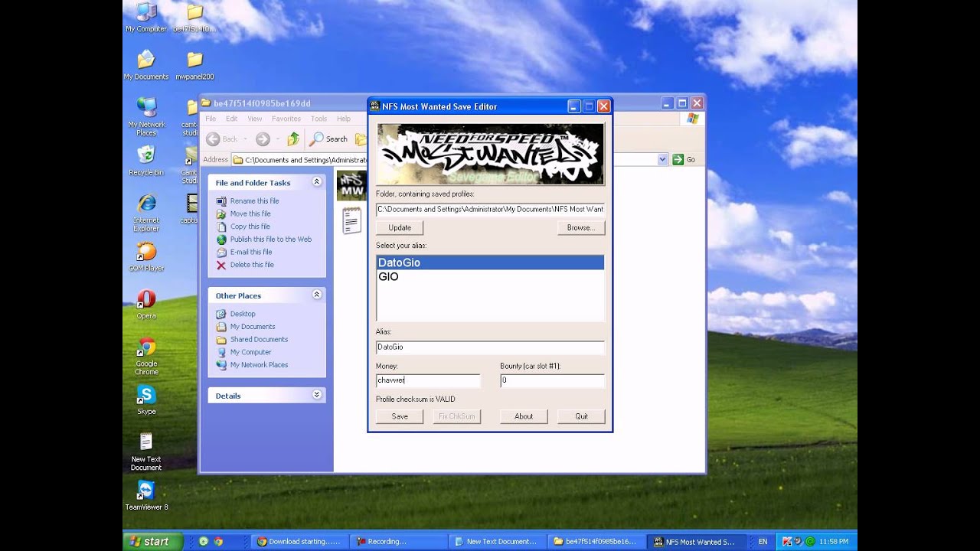The image size is (980, 551).
Task: Click Up folder icon in Explorer
Action: [x=293, y=139]
